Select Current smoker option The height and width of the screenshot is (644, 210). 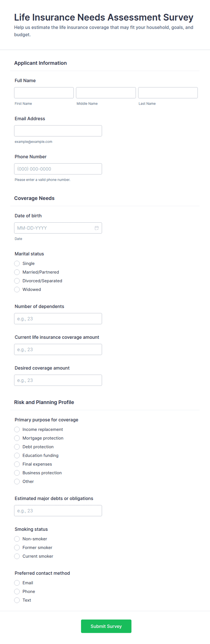pos(17,556)
